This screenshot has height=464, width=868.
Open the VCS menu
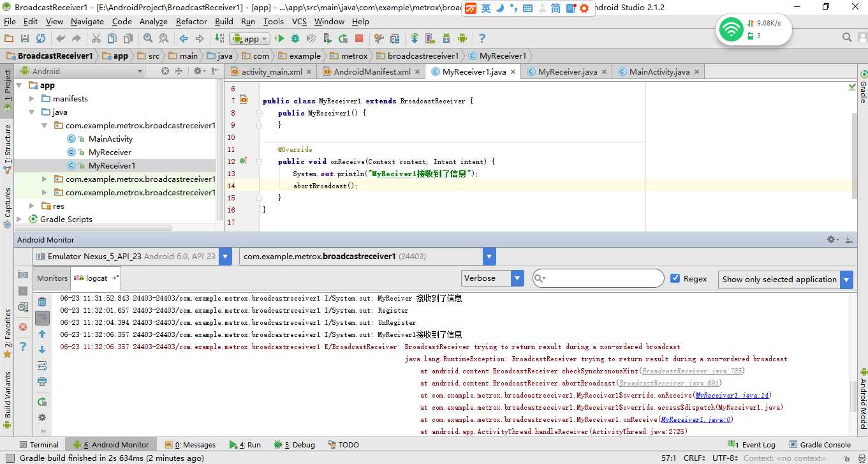[299, 21]
